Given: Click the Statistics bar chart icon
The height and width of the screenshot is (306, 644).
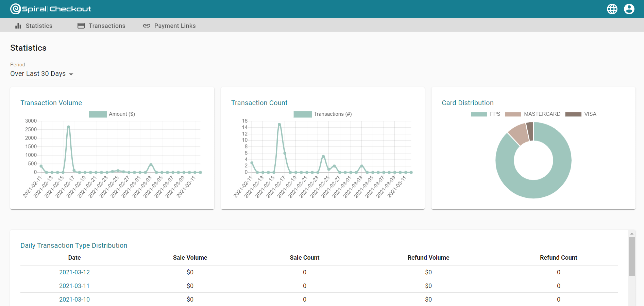Looking at the screenshot, I should tap(18, 26).
